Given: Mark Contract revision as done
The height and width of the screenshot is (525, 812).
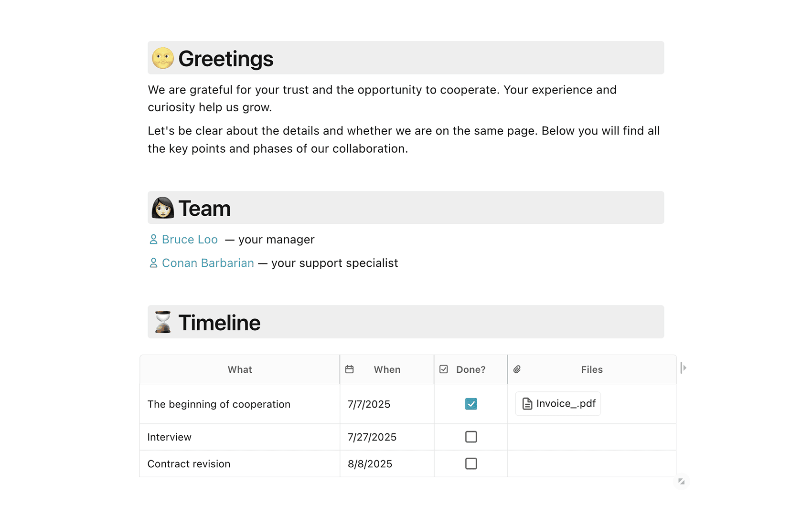Looking at the screenshot, I should point(471,463).
